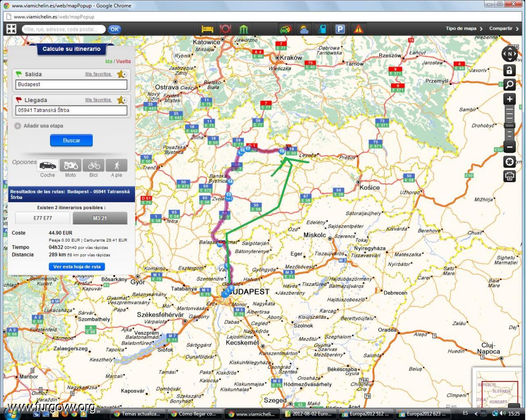526x420 pixels.
Task: Show traffic information car icon
Action: 286,29
